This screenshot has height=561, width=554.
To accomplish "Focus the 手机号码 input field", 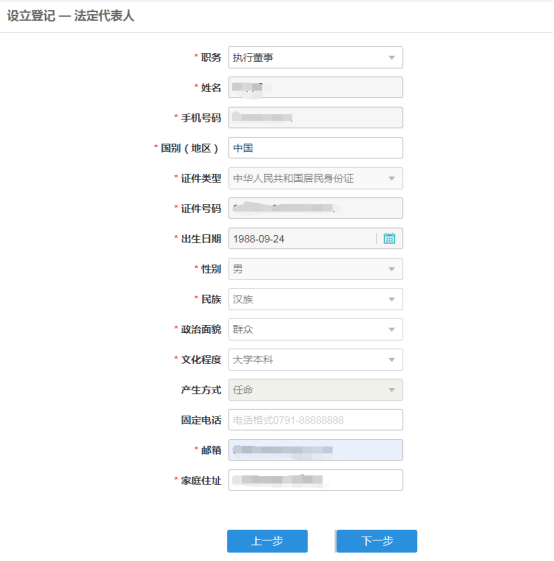I will click(315, 117).
